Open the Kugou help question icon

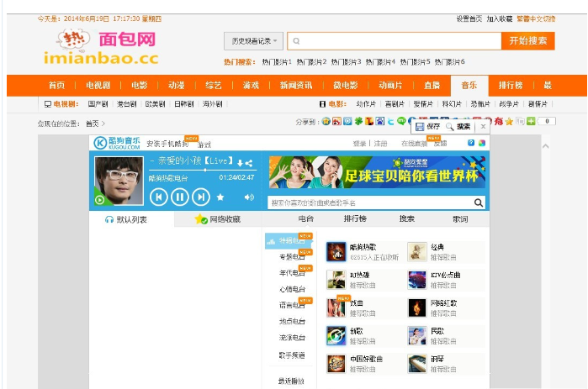[x=471, y=143]
